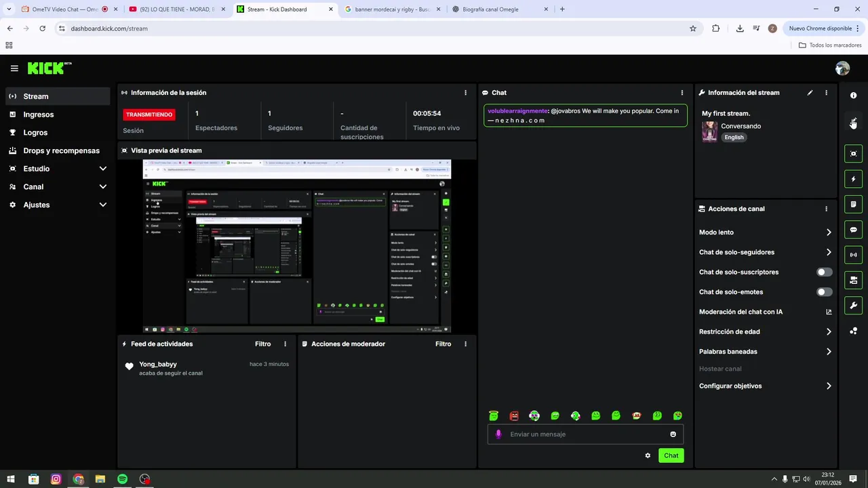Open Configurar objetivos settings

(765, 386)
